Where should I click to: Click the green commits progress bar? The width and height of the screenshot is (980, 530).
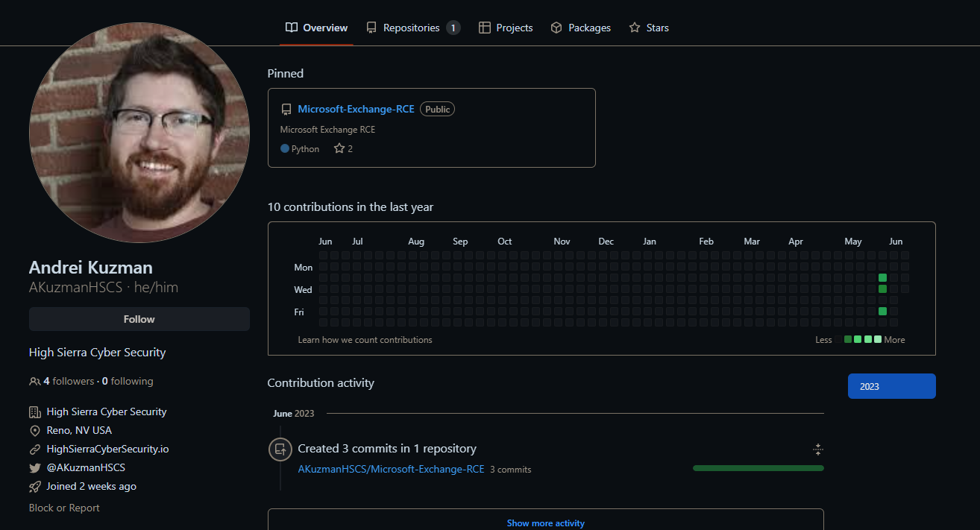[x=758, y=468]
